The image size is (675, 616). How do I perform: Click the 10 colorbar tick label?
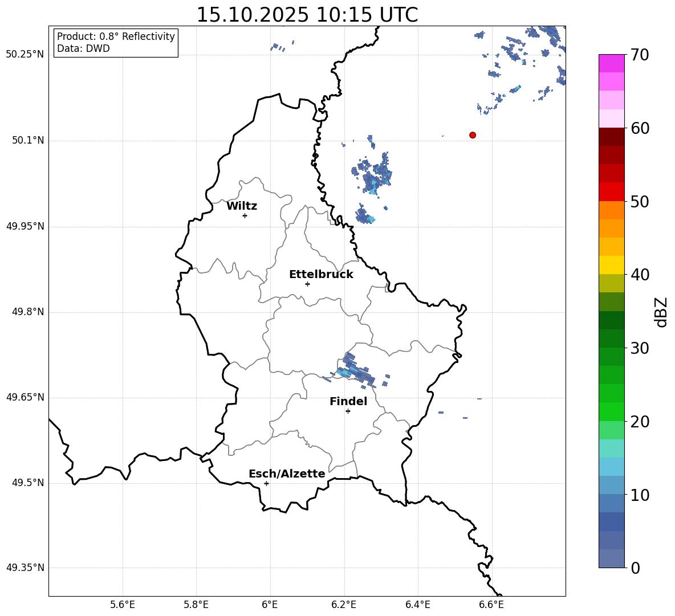(640, 495)
